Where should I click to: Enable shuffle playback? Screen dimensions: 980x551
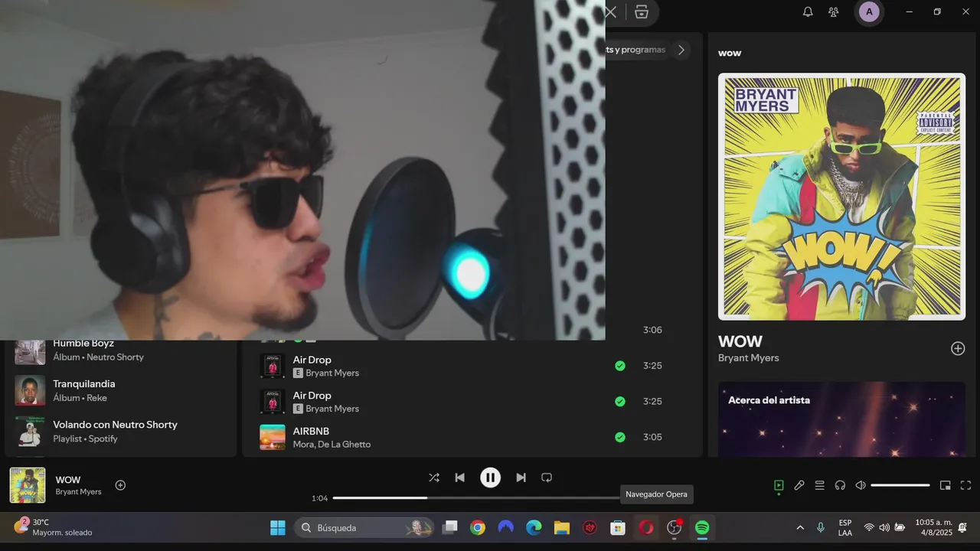click(434, 478)
